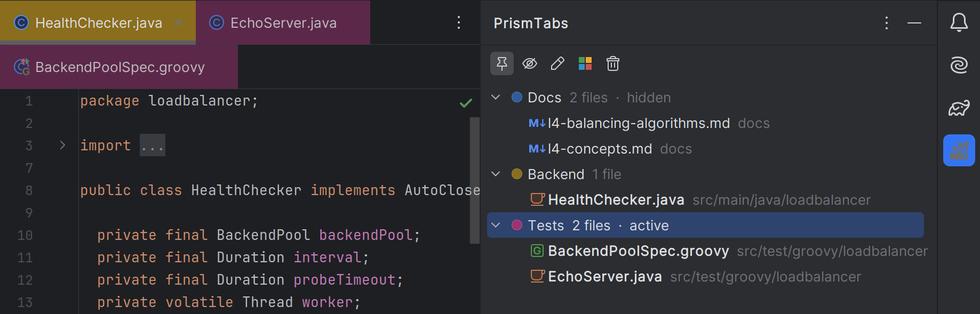Open the editor tabs more options menu
980x314 pixels.
tap(459, 22)
